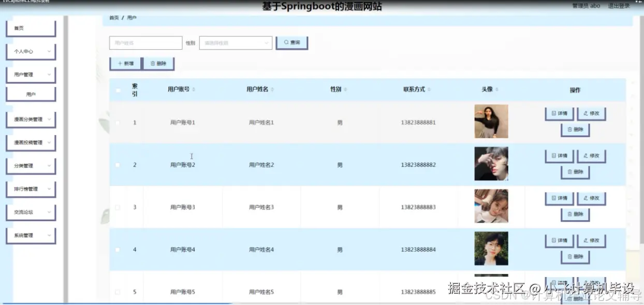Check the row for 用户账号5
644x305 pixels.
click(118, 292)
